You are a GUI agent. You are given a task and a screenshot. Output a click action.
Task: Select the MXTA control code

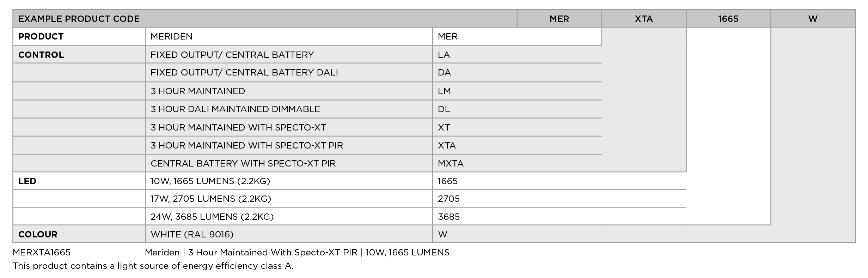[x=451, y=164]
